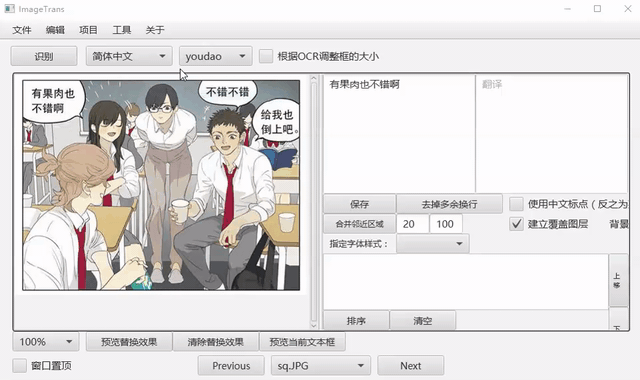Screen dimensions: 640x380
Task: Click the 预览当前文本框 button
Action: 302,342
